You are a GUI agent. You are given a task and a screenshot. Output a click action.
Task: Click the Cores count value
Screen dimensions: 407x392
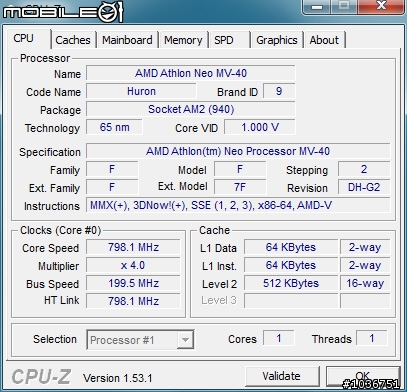point(279,339)
